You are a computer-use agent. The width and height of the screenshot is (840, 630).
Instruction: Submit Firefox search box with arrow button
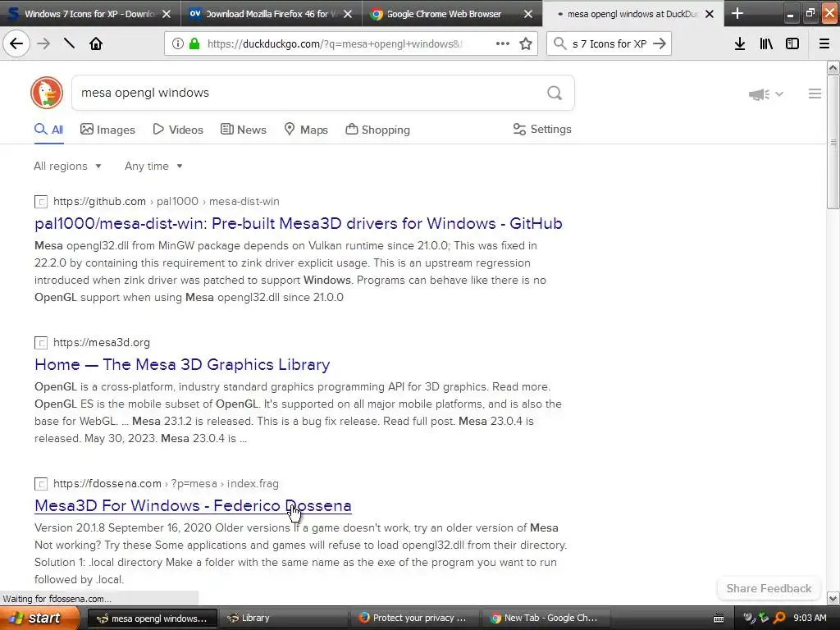coord(660,43)
